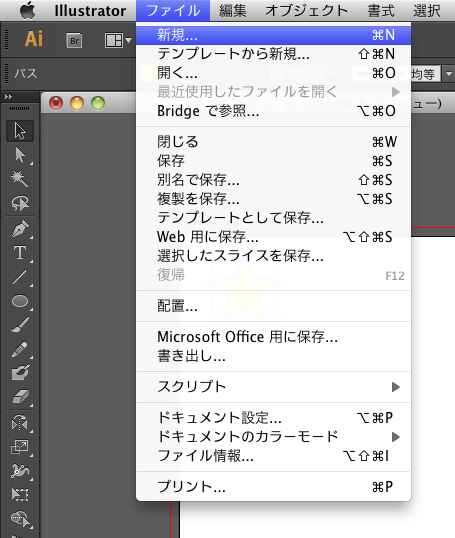Screen dimensions: 455x538
Task: Open the 書式 menu
Action: 381,11
